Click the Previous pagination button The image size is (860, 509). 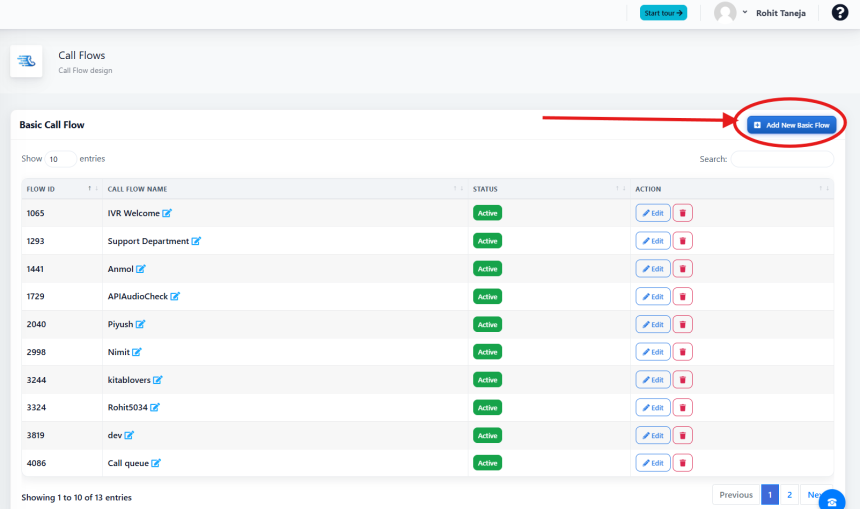pyautogui.click(x=736, y=495)
